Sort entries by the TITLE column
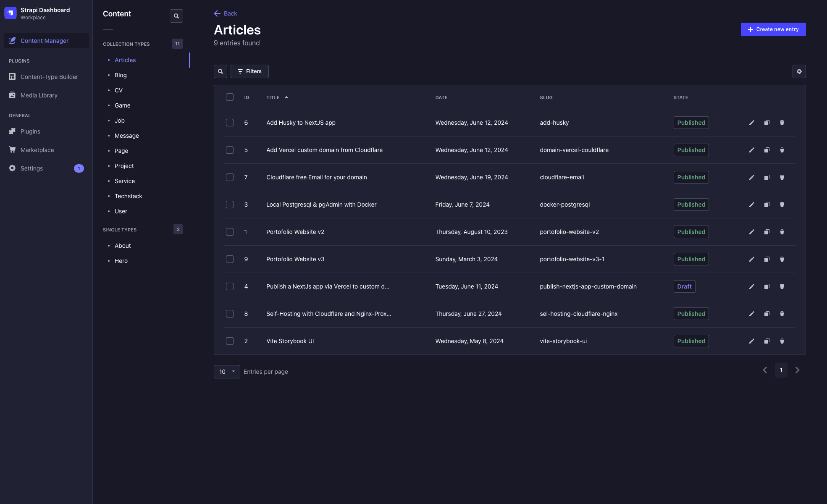Viewport: 827px width, 504px height. coord(276,97)
